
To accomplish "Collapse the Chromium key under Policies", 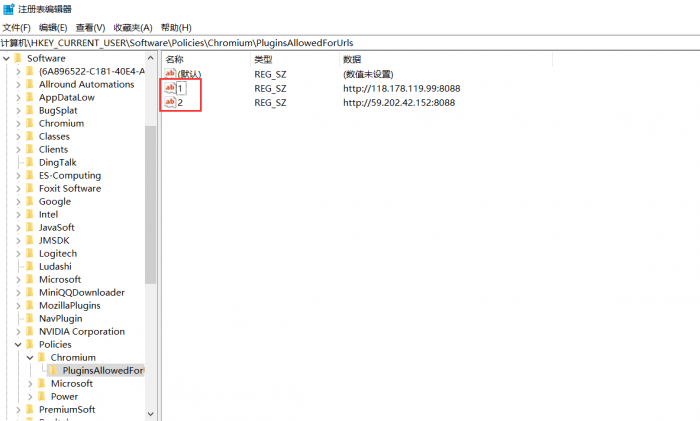I will 30,358.
